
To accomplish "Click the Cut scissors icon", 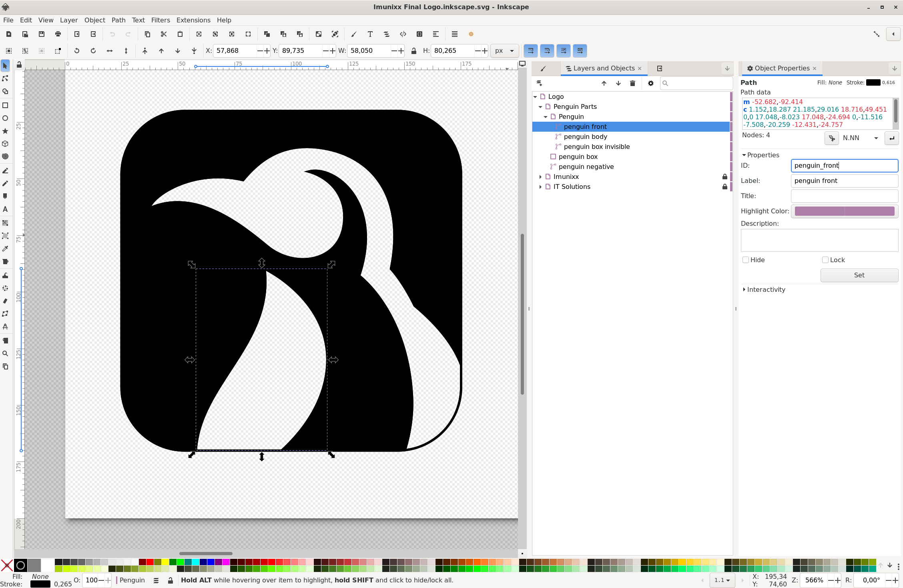I will point(164,34).
